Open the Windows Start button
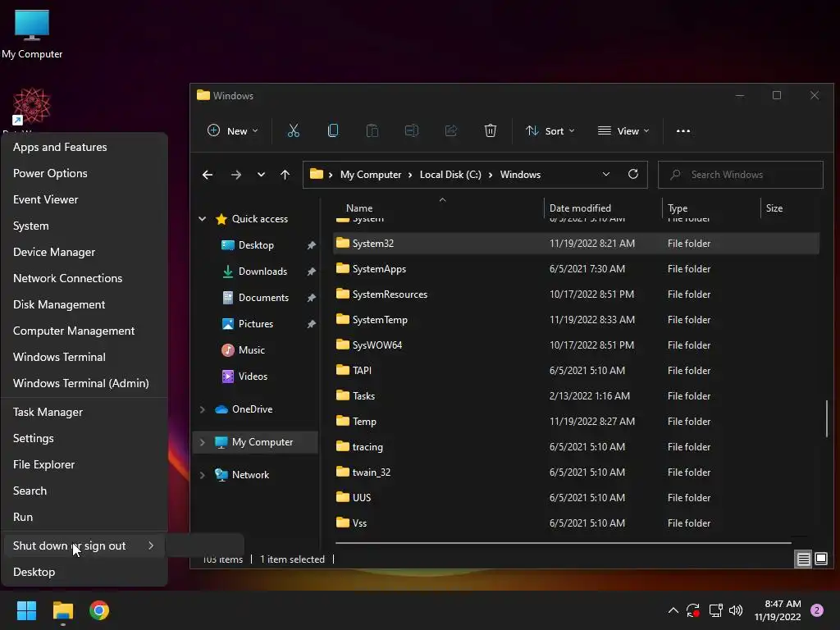Screen dimensions: 840x630 (26, 610)
